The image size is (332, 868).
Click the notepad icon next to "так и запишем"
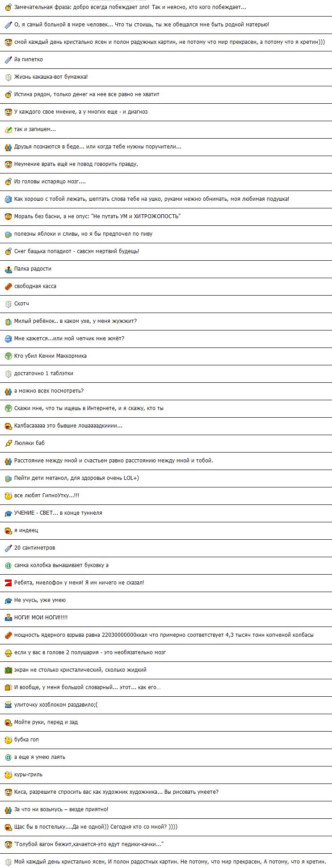(8, 130)
